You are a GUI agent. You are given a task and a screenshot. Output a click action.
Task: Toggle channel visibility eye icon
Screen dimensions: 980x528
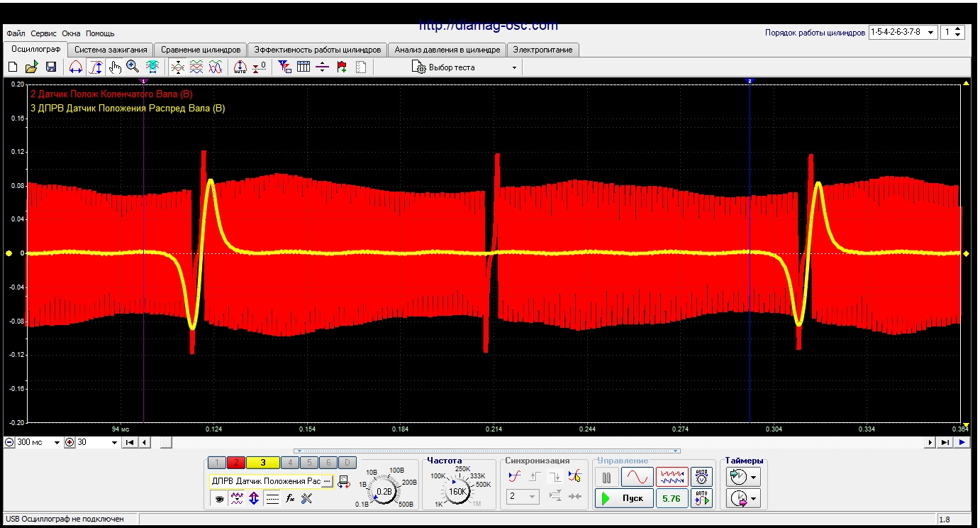pyautogui.click(x=220, y=499)
